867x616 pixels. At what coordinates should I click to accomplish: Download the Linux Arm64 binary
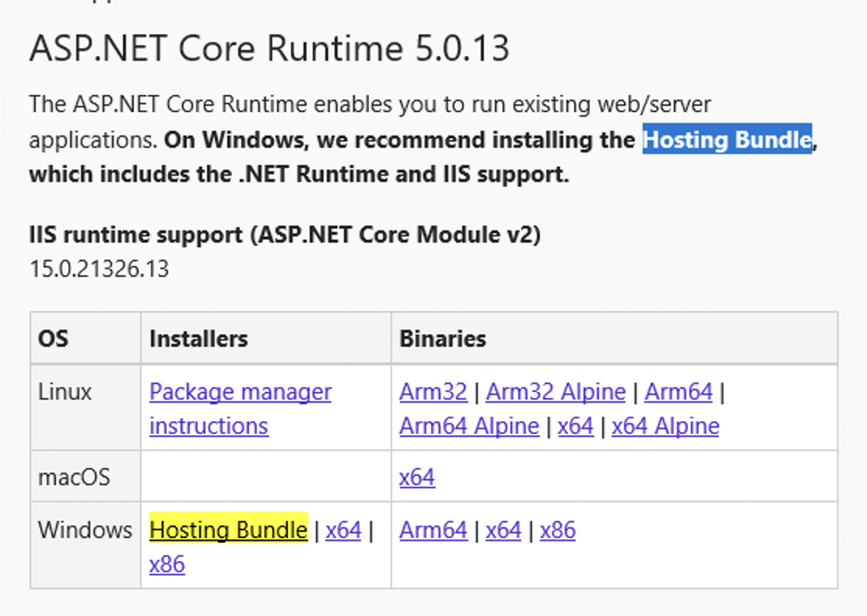point(679,392)
